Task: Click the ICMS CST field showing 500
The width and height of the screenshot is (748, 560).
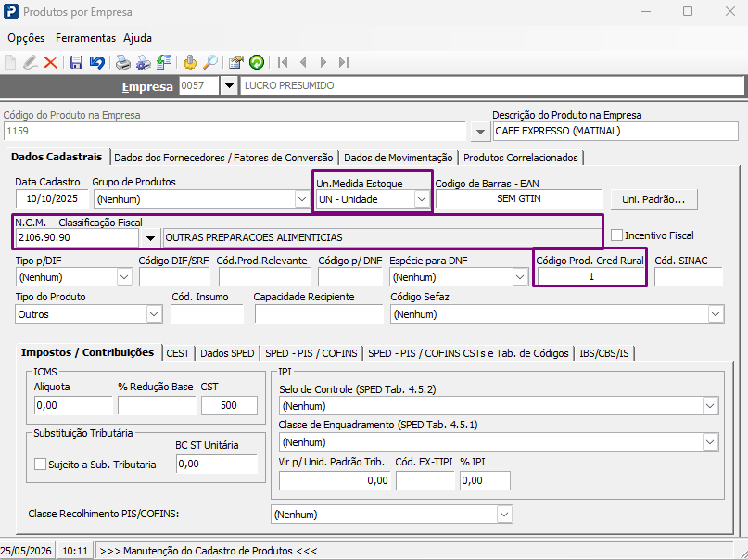Action: point(230,405)
